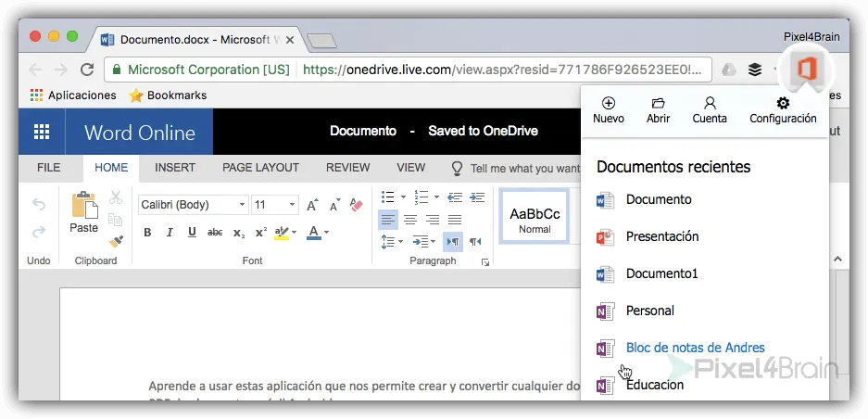Open Configuración gear settings
Image resolution: width=868 pixels, height=419 pixels.
[783, 109]
